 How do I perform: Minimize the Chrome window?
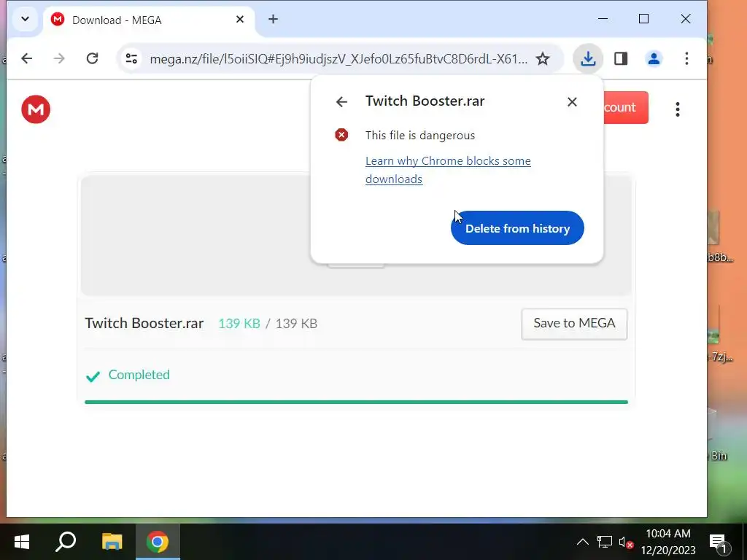pyautogui.click(x=603, y=19)
